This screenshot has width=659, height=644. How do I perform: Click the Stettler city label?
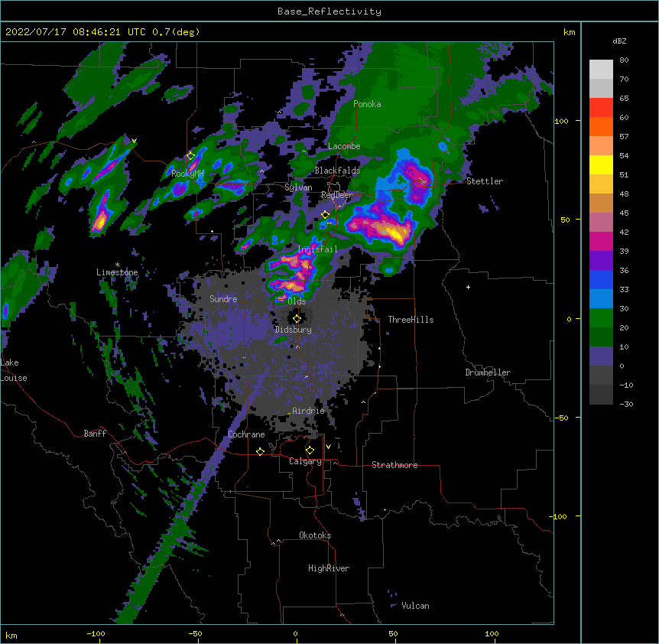[x=485, y=181]
